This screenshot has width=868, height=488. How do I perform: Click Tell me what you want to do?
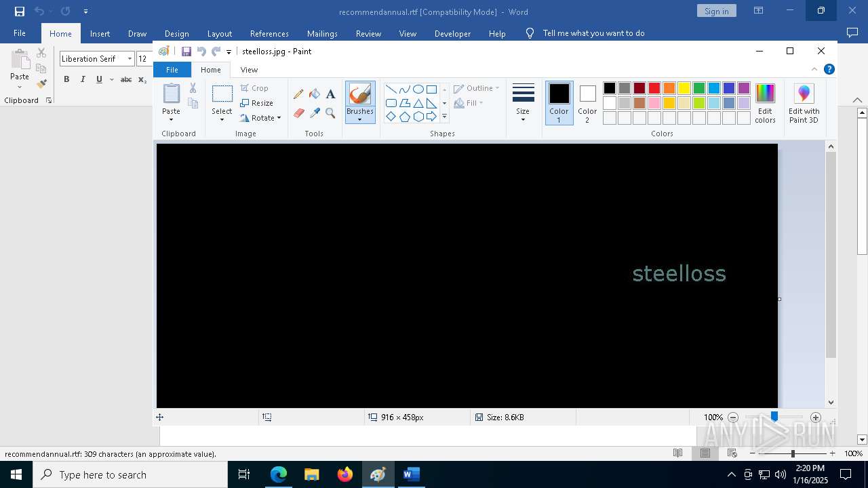pyautogui.click(x=593, y=33)
